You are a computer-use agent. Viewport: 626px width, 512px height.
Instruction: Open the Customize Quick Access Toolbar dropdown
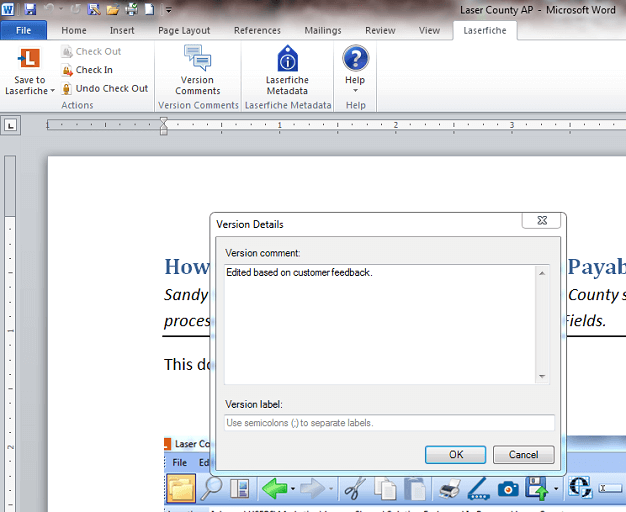168,10
